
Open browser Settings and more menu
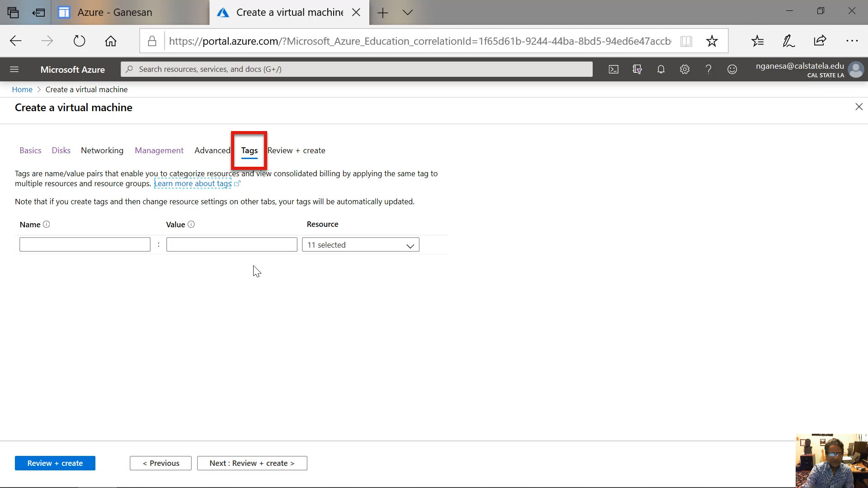(852, 41)
